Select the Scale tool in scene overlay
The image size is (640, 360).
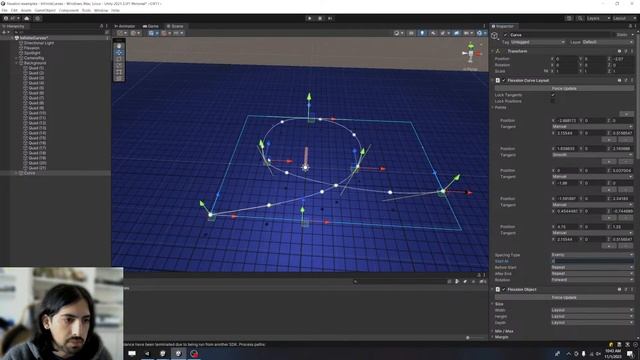119,66
